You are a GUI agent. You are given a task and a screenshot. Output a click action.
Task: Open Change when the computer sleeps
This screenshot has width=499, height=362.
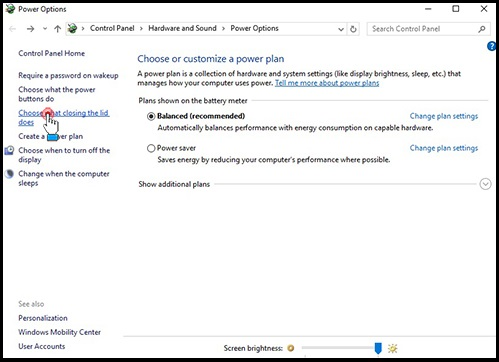64,178
